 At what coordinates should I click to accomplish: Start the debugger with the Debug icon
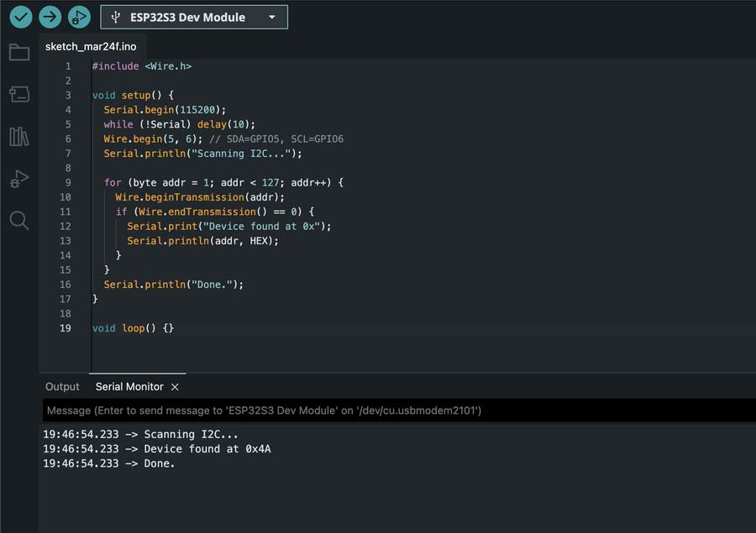coord(79,17)
